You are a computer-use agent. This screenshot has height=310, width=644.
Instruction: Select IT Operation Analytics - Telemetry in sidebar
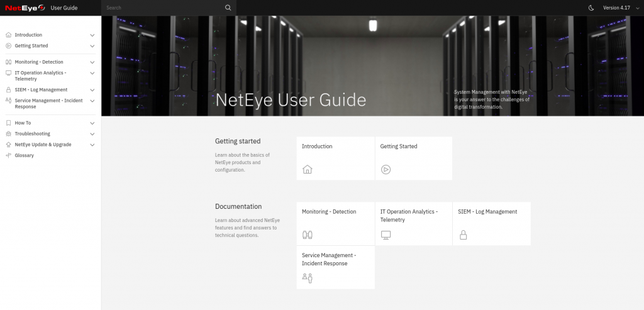[41, 75]
